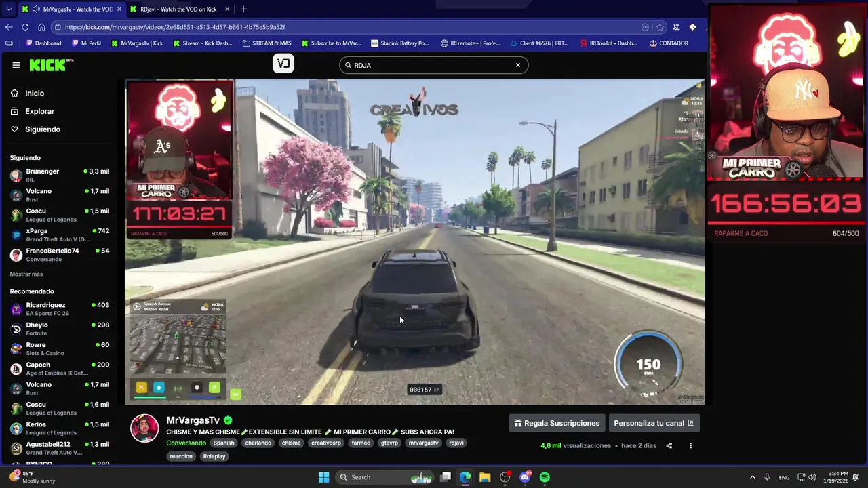Click the Regala Suscripciones button
The image size is (868, 488).
(x=557, y=423)
